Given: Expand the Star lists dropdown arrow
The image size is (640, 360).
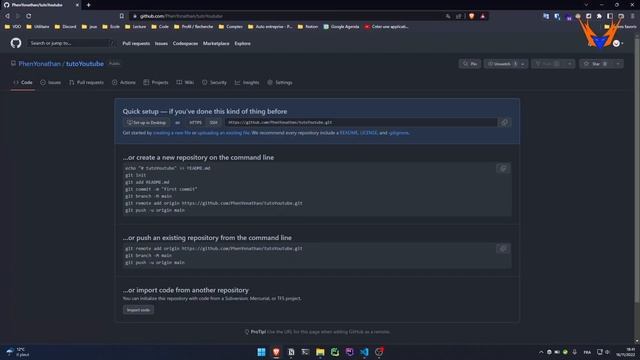Looking at the screenshot, I should point(618,64).
